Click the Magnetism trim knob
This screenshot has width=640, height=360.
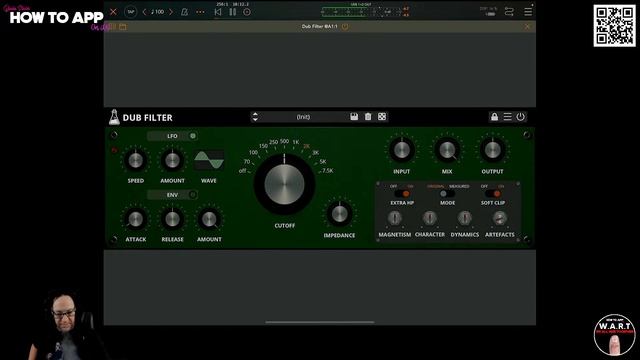[395, 218]
